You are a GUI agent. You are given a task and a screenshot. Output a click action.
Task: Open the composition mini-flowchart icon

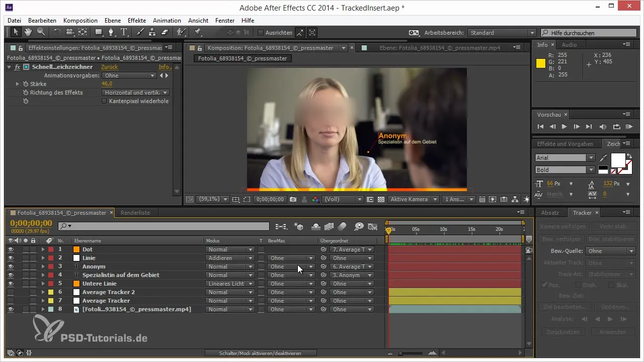pyautogui.click(x=281, y=226)
